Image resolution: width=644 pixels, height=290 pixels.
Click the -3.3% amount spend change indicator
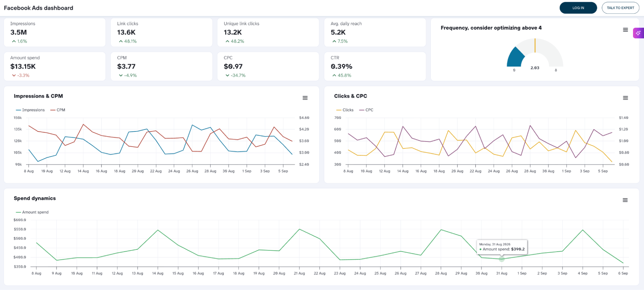(x=21, y=75)
